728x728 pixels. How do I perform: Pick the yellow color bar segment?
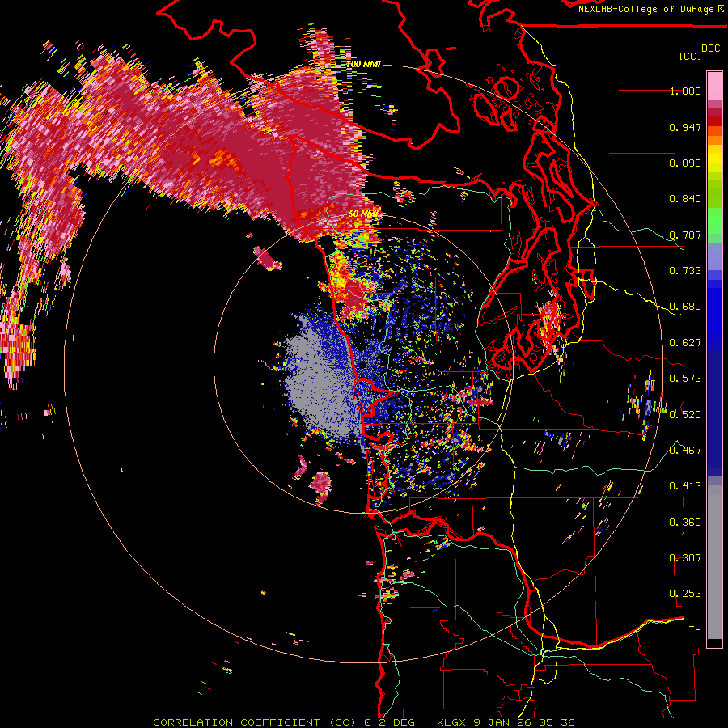[714, 159]
